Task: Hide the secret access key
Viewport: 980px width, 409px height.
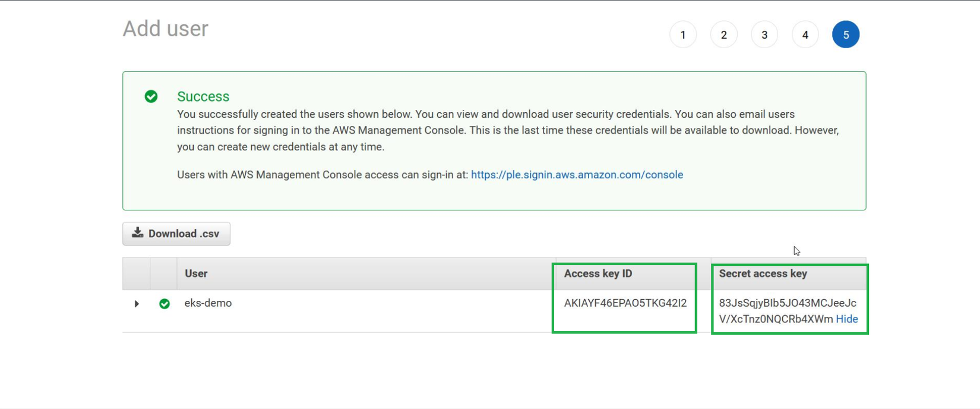Action: tap(846, 319)
